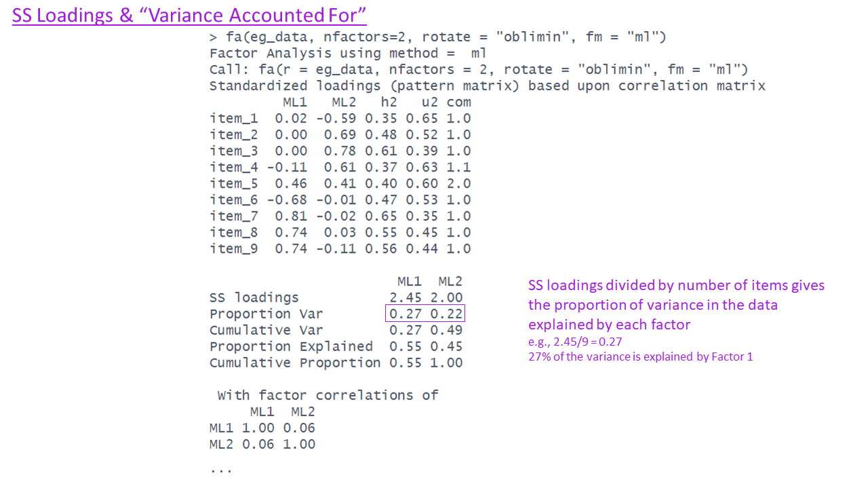
Task: Click the SS loadings value 2.45
Action: click(406, 298)
